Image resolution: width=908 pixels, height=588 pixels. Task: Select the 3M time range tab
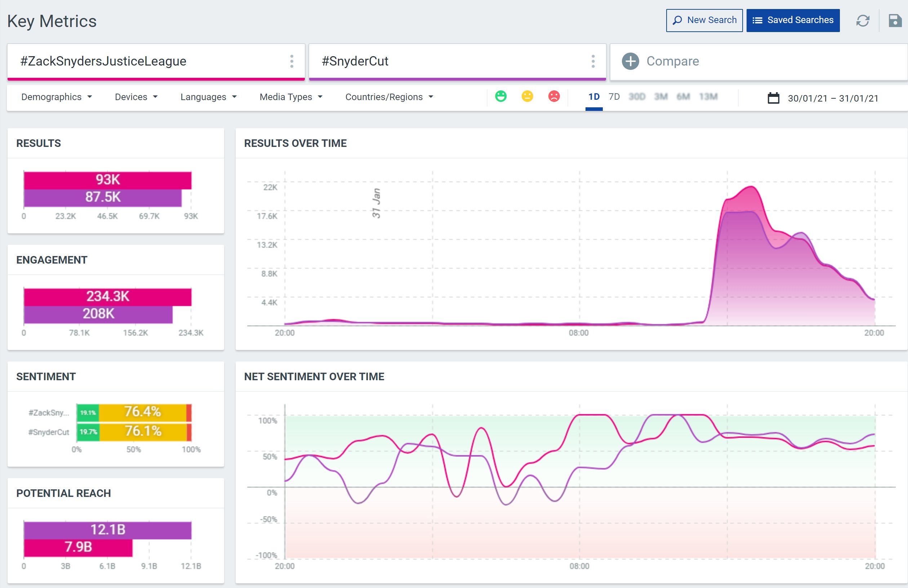pyautogui.click(x=661, y=97)
